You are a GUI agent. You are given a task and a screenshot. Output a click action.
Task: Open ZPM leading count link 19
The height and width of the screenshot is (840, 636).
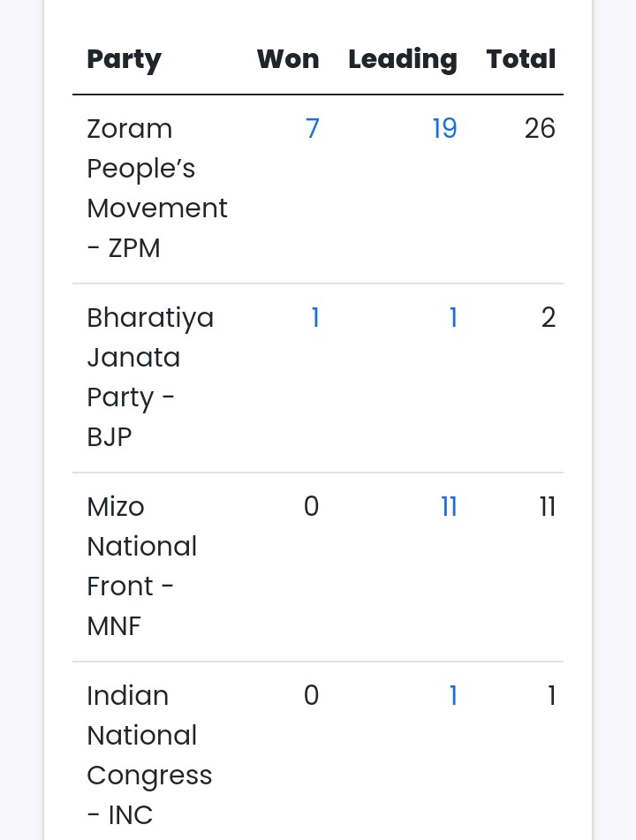[x=444, y=129]
